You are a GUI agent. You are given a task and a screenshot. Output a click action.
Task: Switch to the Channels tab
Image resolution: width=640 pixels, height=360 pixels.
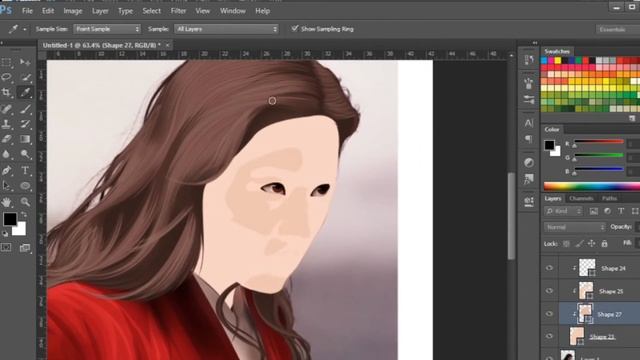(x=581, y=198)
